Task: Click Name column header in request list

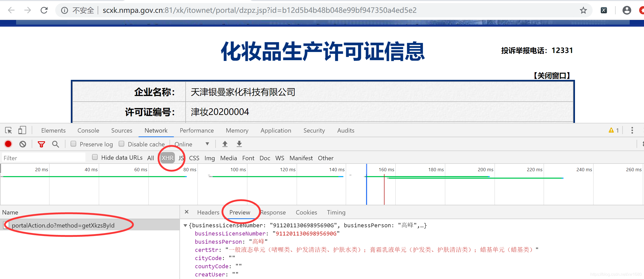Action: pos(10,212)
